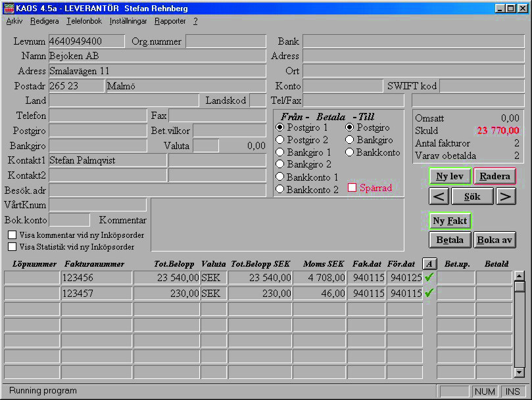
Task: Check 'Visa kommentar vid ny Inköpsorder'
Action: (x=12, y=235)
